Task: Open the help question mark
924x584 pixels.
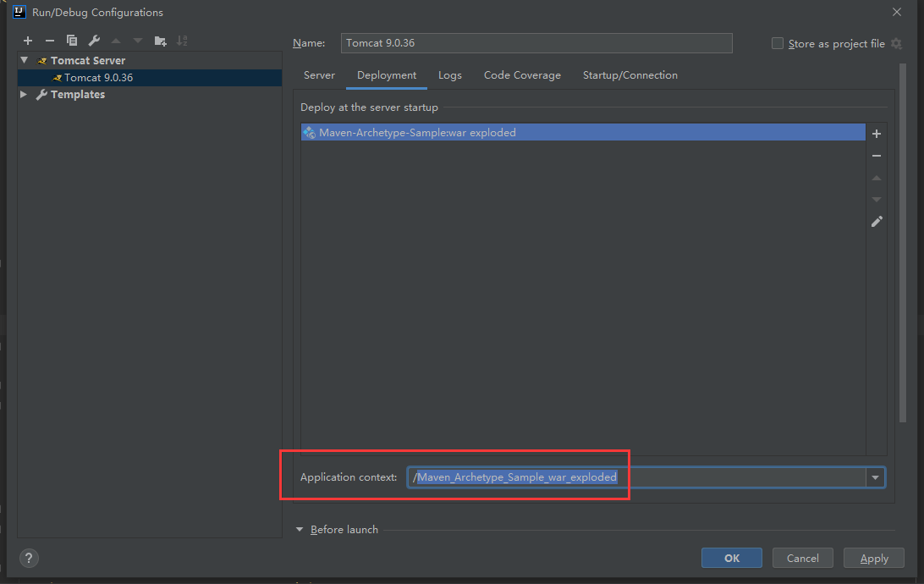Action: [x=29, y=558]
